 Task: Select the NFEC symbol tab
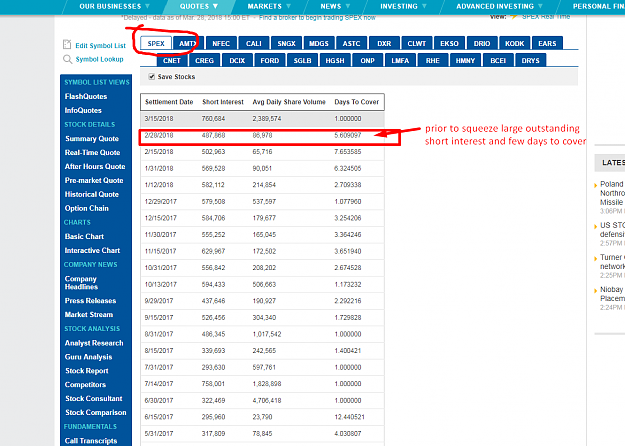(221, 43)
